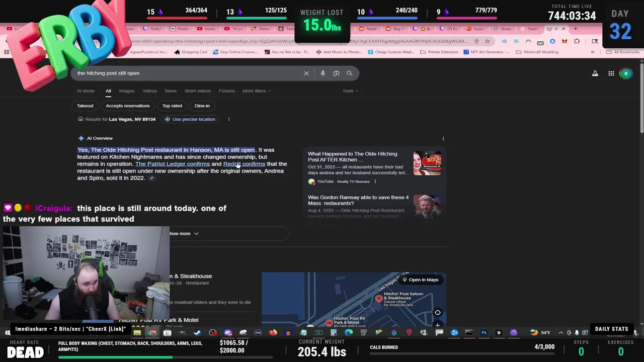Open the Google account avatar
This screenshot has width=644, height=362.
click(626, 73)
